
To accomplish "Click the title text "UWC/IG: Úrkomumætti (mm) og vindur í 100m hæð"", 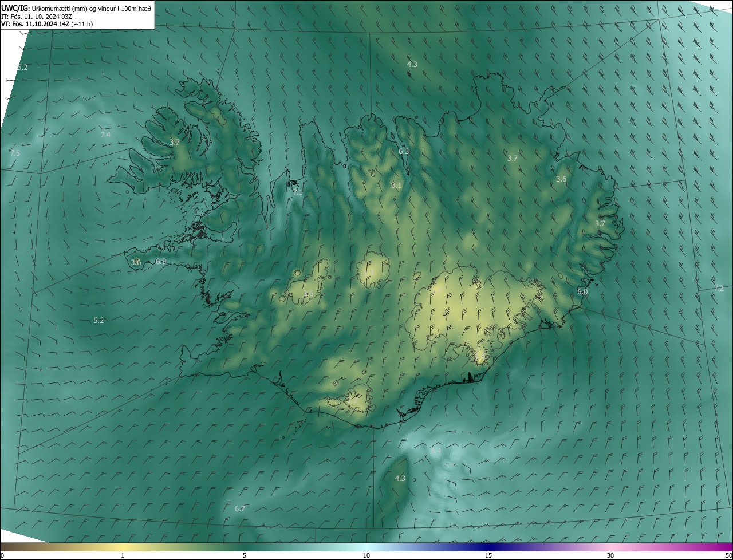I will [76, 8].
